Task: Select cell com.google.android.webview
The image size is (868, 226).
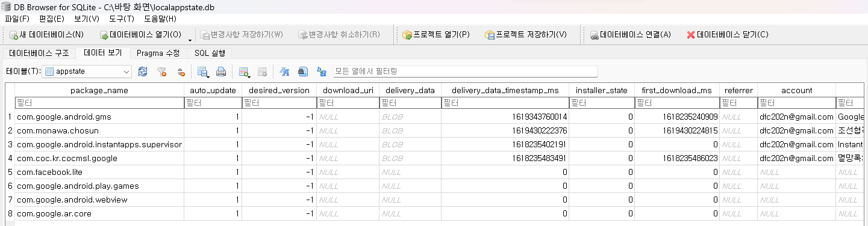Action: coord(99,200)
